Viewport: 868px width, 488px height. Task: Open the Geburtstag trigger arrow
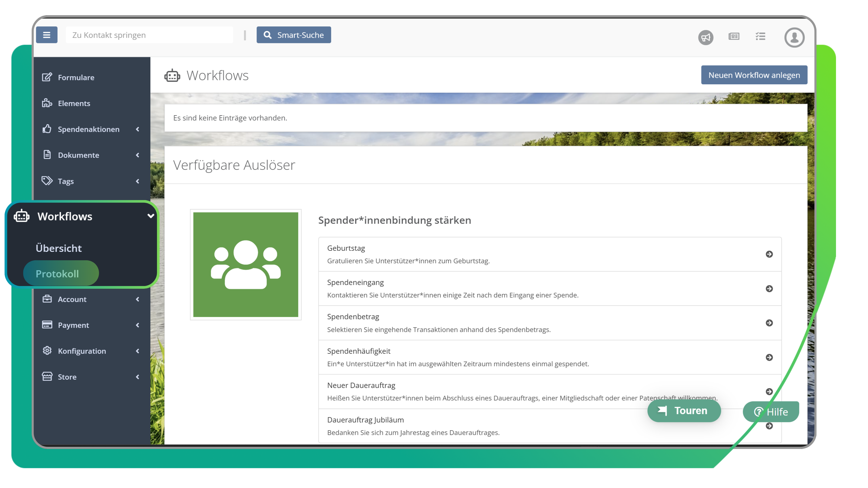click(769, 255)
